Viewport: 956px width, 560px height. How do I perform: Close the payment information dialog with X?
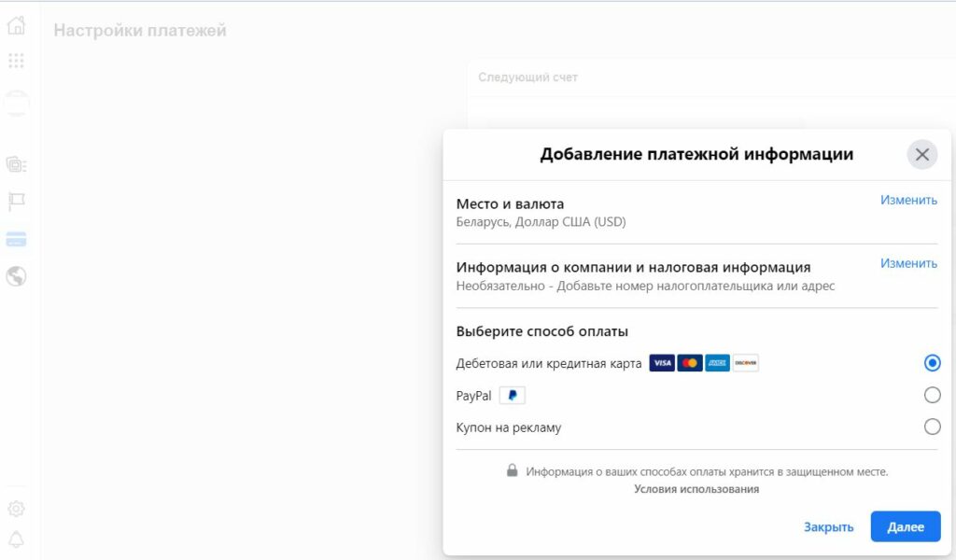click(x=921, y=154)
